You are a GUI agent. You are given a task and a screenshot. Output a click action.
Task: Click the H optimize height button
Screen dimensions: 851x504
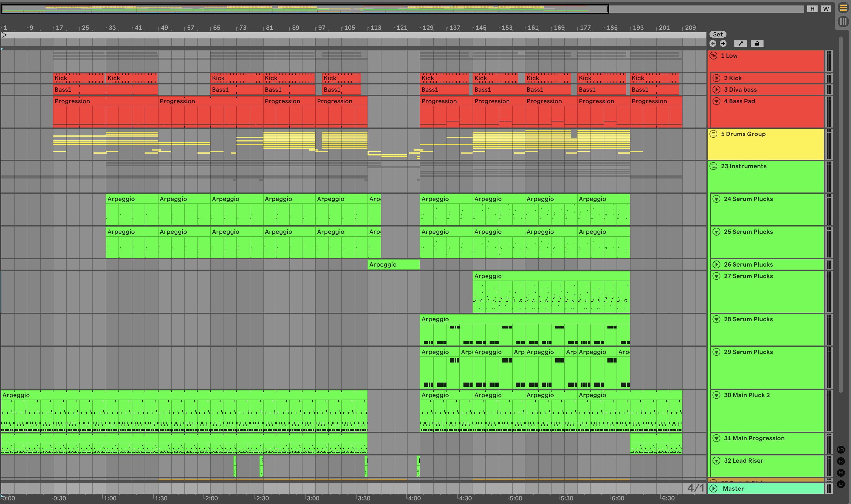tap(812, 9)
